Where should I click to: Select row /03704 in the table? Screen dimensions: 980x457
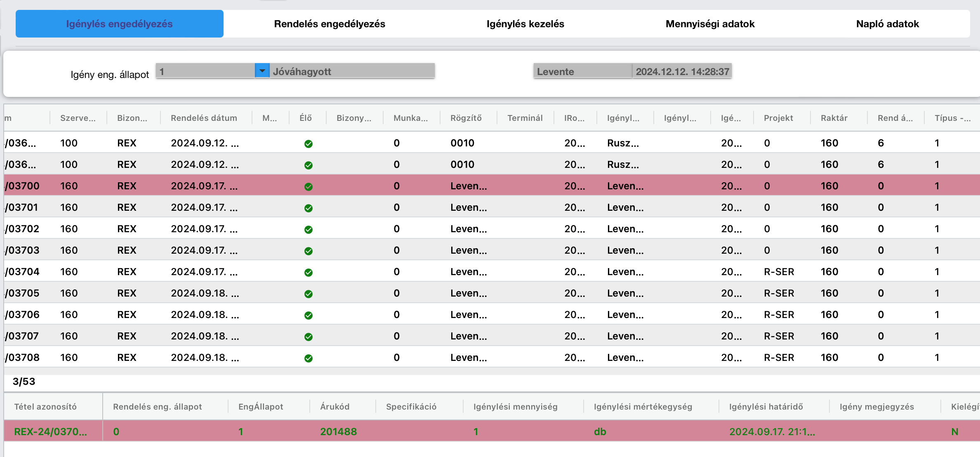492,271
